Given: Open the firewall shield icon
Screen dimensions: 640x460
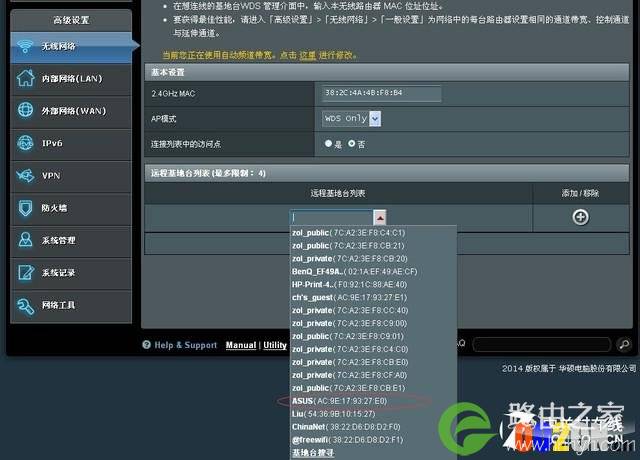Looking at the screenshot, I should [25, 208].
